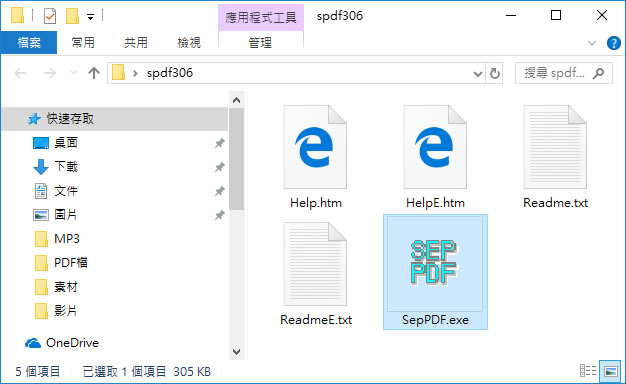The image size is (626, 384).
Task: Open the recent locations dropdown arrow
Action: [x=73, y=73]
